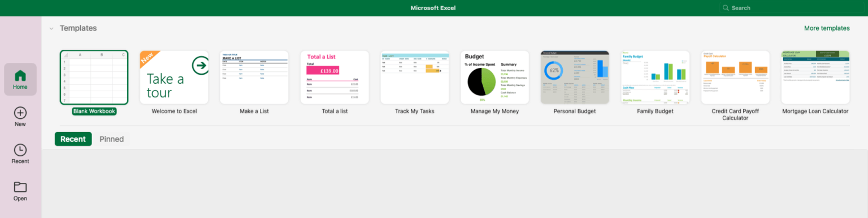868x218 pixels.
Task: Choose the Personal Budget template thumbnail
Action: tap(575, 78)
